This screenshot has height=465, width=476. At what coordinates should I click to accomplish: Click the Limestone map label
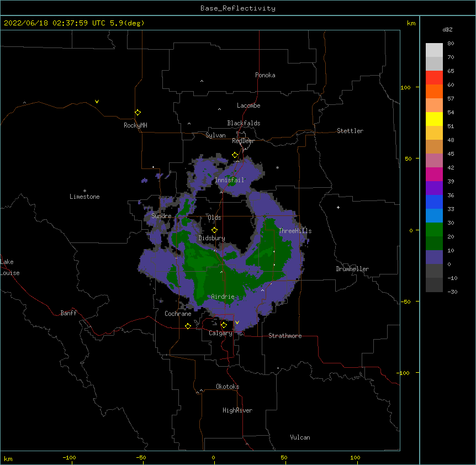[x=84, y=197]
